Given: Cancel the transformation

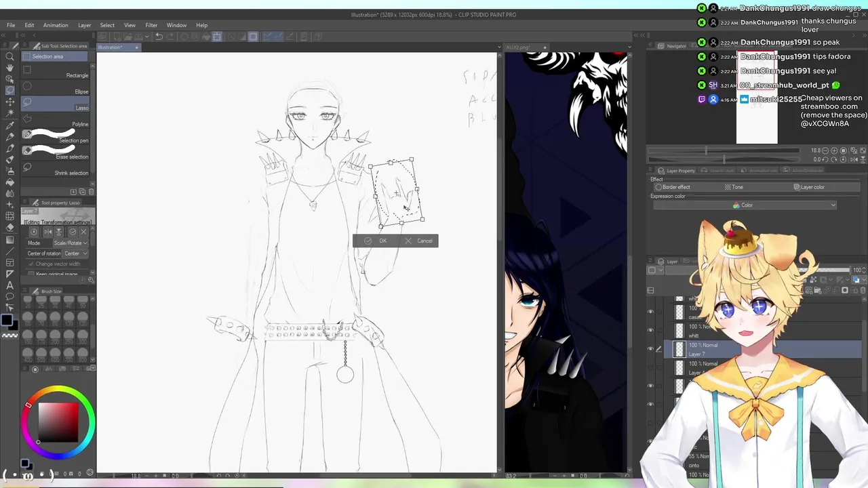Looking at the screenshot, I should coord(419,241).
